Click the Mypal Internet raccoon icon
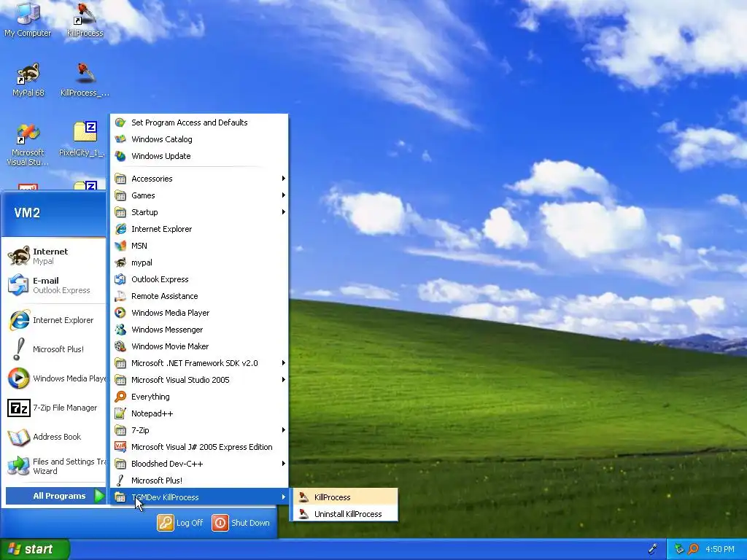 (18, 256)
